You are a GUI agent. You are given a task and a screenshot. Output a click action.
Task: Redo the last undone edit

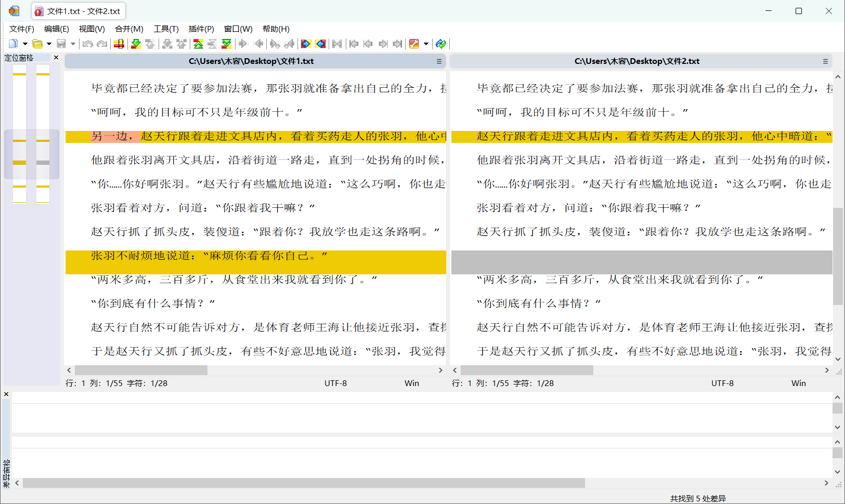(x=102, y=44)
